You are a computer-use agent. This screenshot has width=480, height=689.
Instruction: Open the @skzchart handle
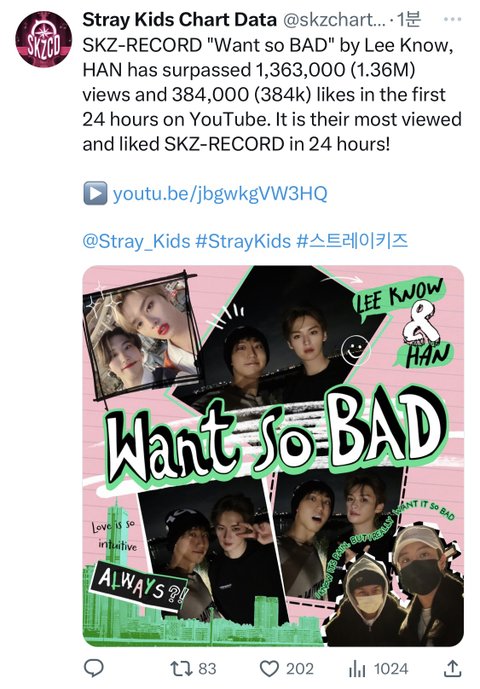click(334, 20)
